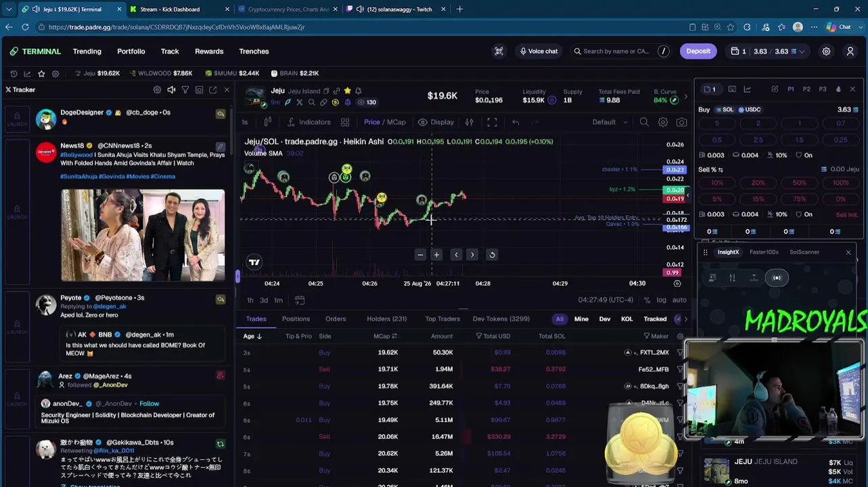Screen dimensions: 868x487
Task: Favorite the Jeju token with star icon
Action: click(347, 91)
